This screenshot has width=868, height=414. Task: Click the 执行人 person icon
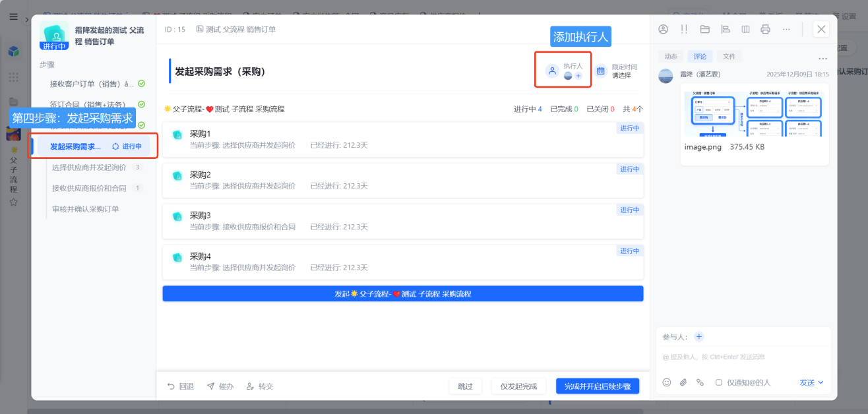(x=552, y=71)
